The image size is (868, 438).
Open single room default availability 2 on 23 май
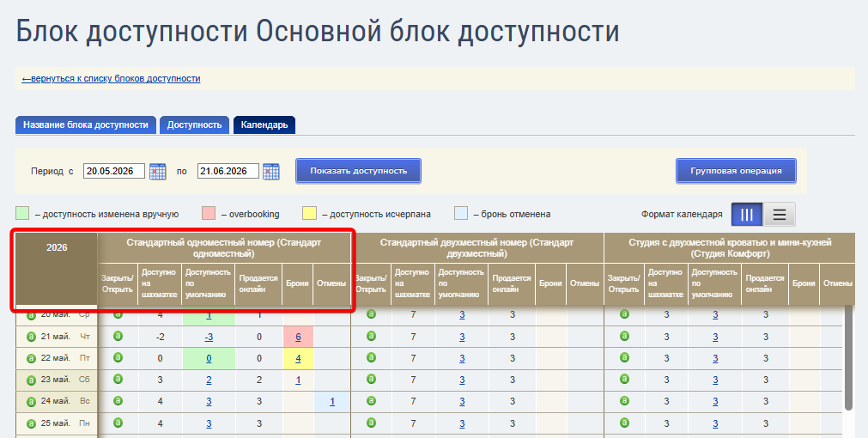[x=209, y=380]
